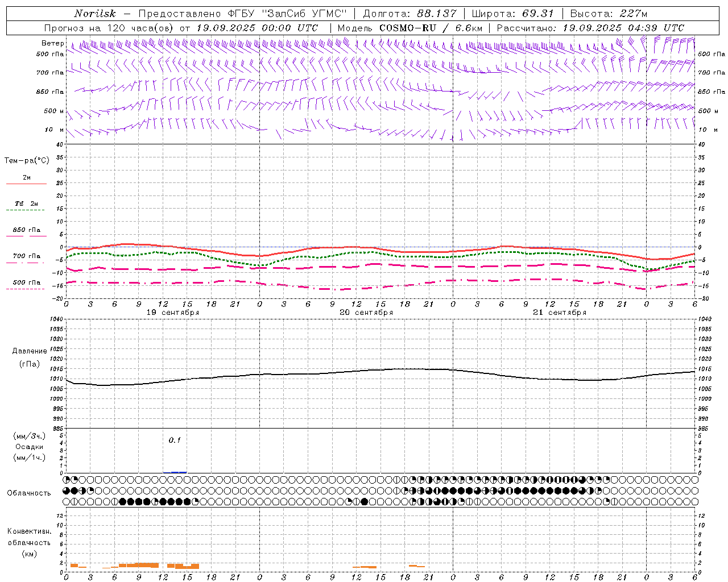Click the "(км)" convective height unit label

30,554
